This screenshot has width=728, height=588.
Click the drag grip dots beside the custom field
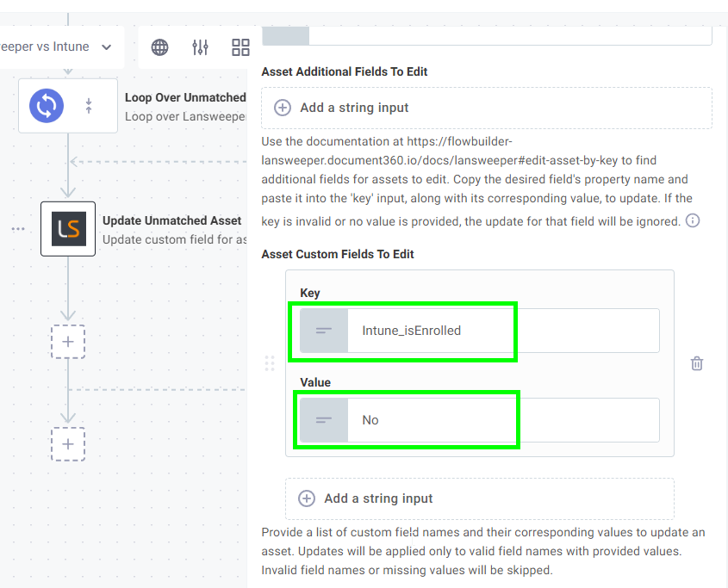click(270, 363)
